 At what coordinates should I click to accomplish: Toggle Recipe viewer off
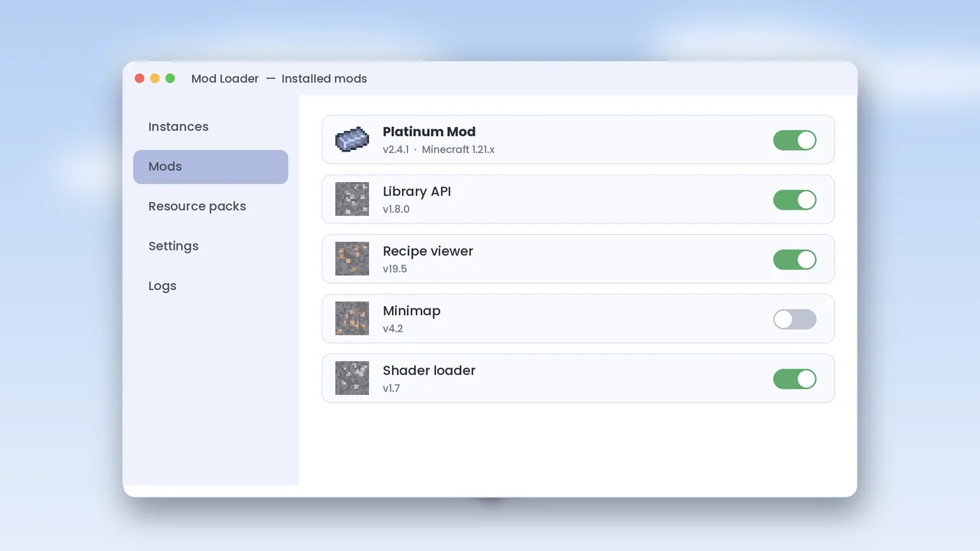[795, 259]
